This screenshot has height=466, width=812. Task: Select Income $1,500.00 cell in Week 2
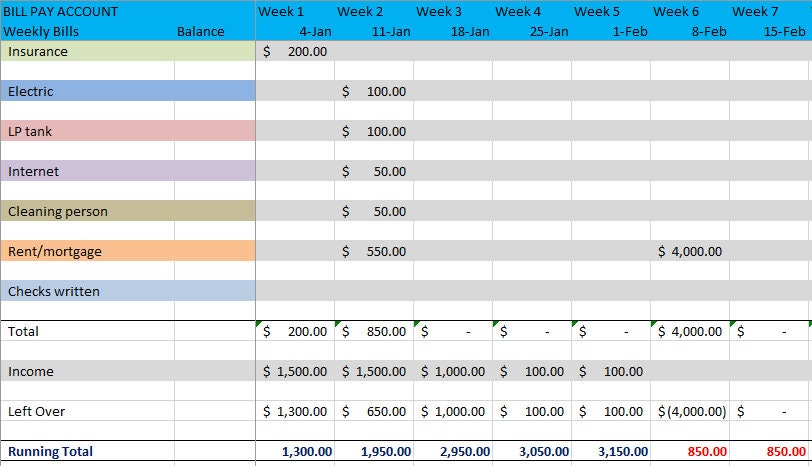coord(374,371)
